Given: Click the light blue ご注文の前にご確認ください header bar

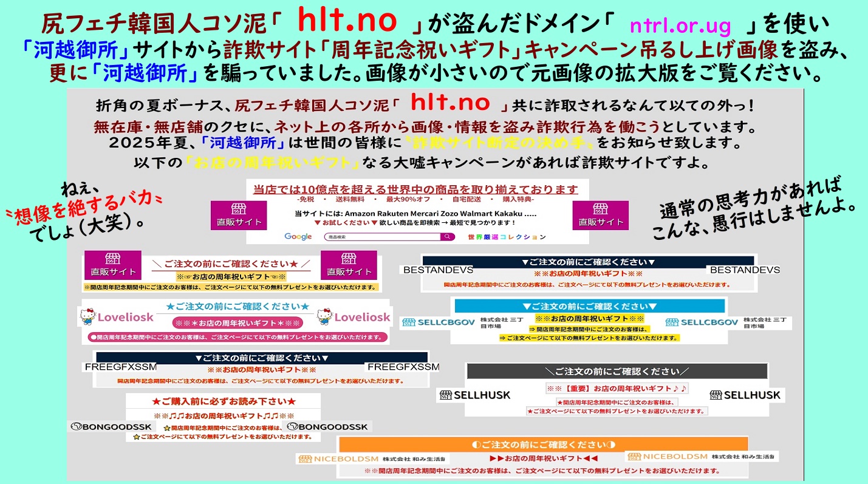Looking at the screenshot, I should (589, 306).
